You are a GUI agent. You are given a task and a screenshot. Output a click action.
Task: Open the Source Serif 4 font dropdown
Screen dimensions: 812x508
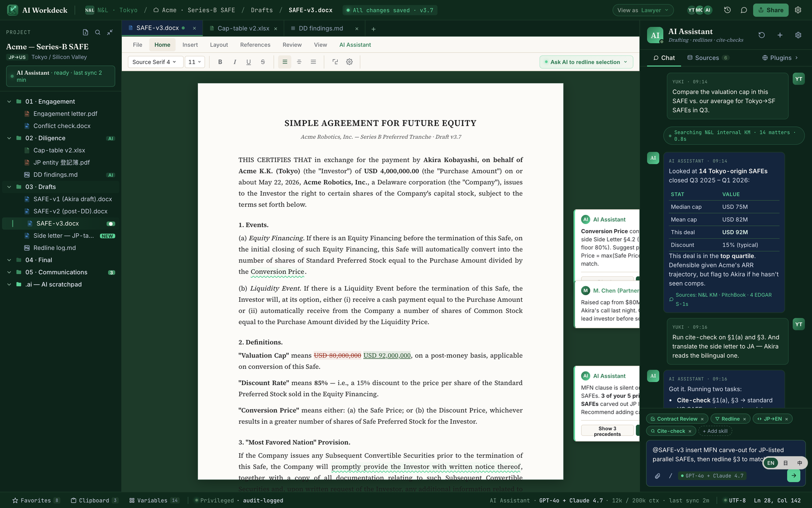(x=155, y=62)
